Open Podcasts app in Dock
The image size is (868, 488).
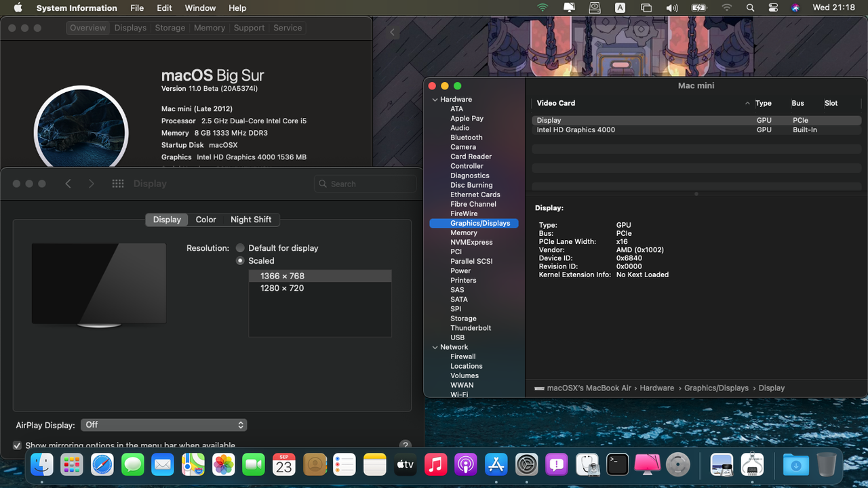(466, 464)
